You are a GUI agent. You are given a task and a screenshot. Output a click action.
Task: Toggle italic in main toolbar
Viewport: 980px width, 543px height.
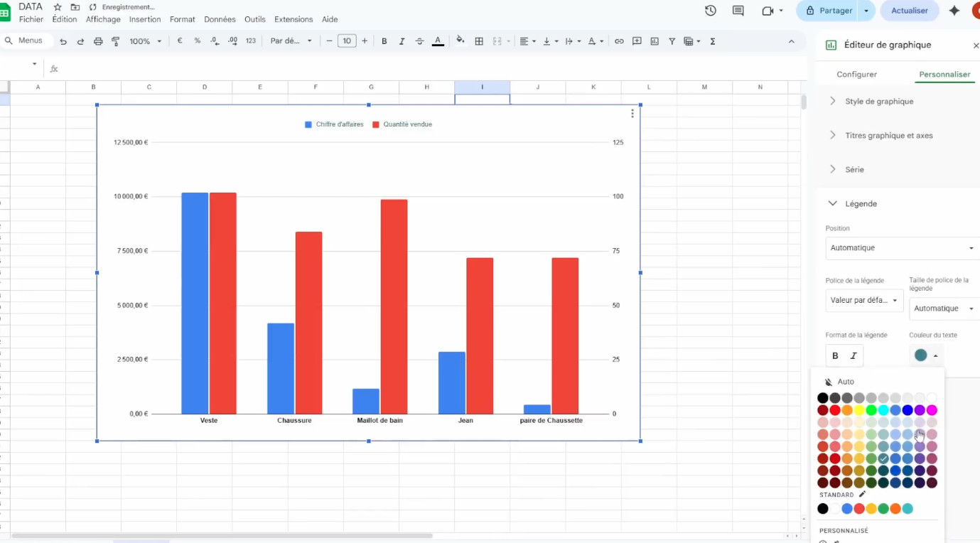[x=402, y=41]
